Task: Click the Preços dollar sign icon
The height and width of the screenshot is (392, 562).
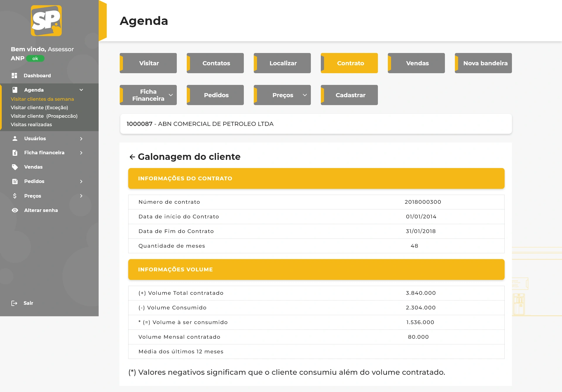Action: 15,196
